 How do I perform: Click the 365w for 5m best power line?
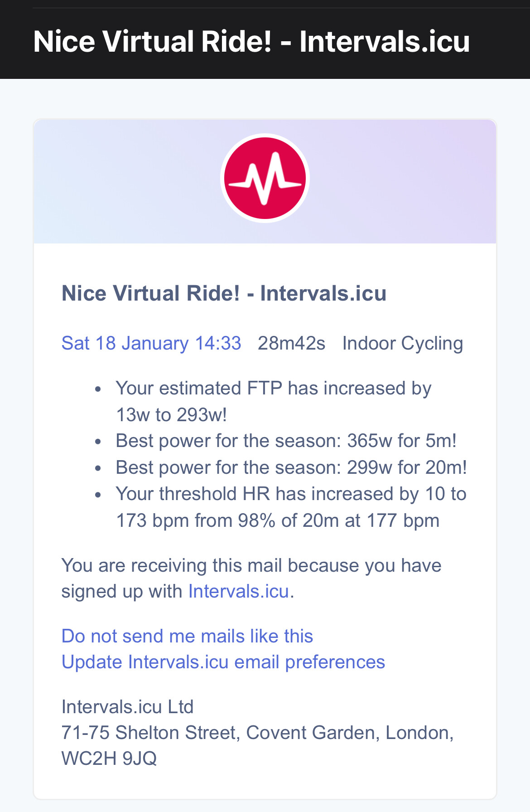286,441
